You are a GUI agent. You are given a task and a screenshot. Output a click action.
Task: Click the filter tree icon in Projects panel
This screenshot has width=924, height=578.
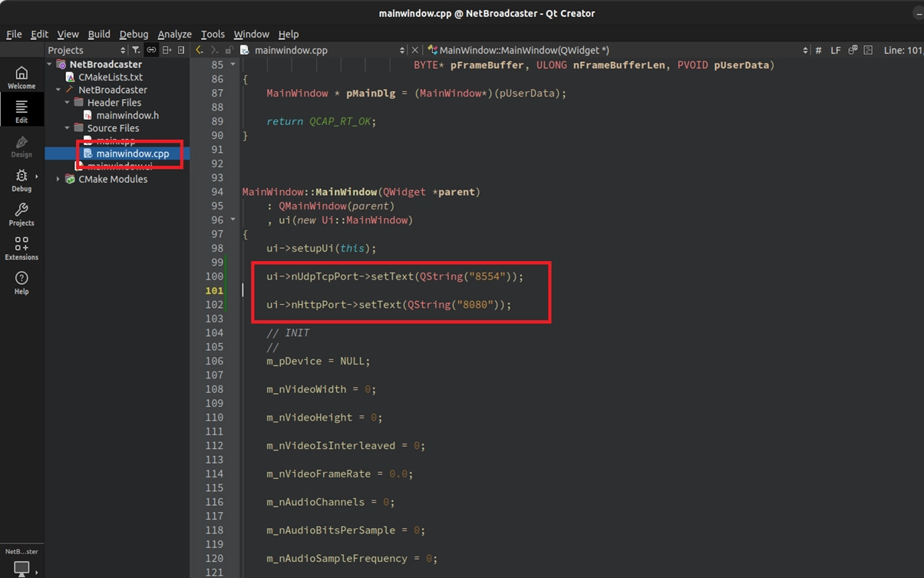[136, 50]
